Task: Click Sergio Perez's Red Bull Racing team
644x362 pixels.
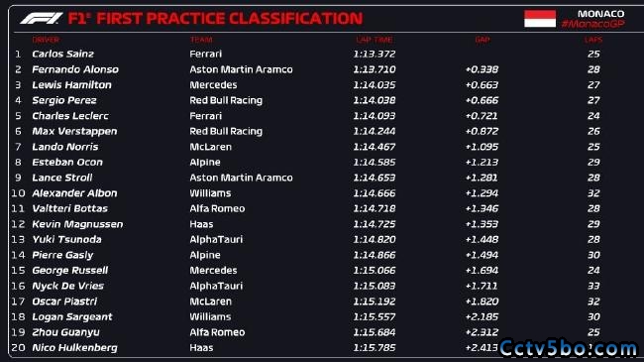Action: pos(226,100)
